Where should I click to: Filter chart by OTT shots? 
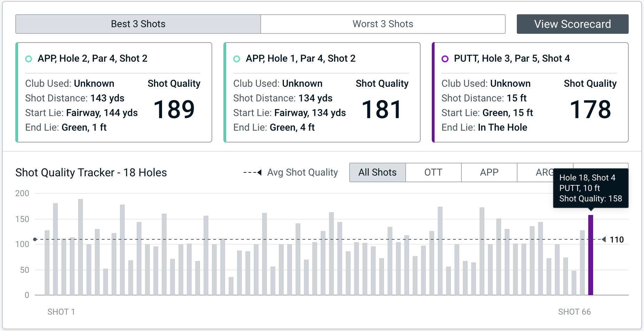click(x=433, y=172)
